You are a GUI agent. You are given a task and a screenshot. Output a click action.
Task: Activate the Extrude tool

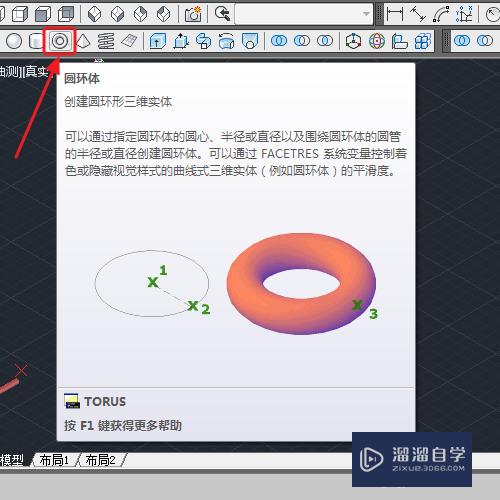[x=158, y=41]
